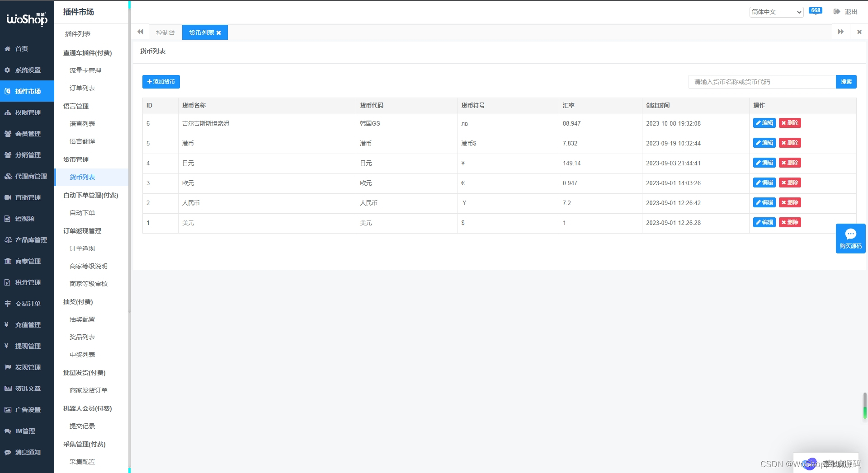The width and height of the screenshot is (868, 473).
Task: Open 系统设置 gear icon in sidebar
Action: point(8,70)
